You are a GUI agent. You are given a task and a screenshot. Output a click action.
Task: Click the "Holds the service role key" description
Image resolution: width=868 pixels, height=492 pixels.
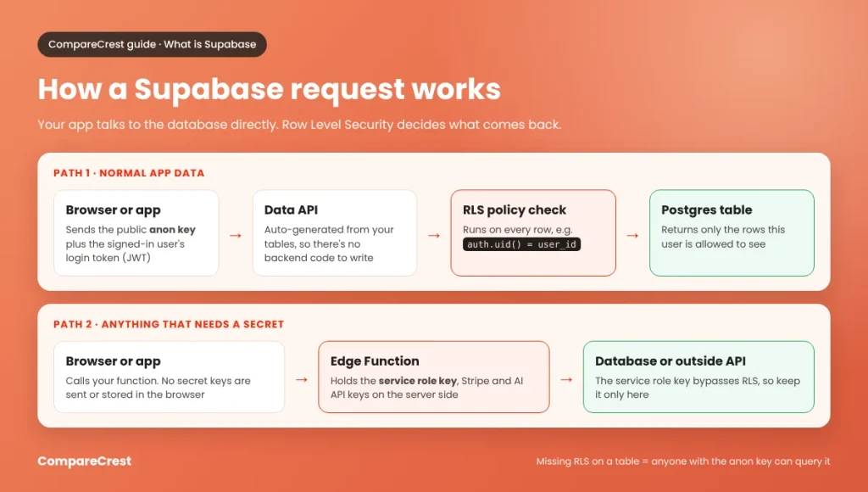pyautogui.click(x=427, y=388)
